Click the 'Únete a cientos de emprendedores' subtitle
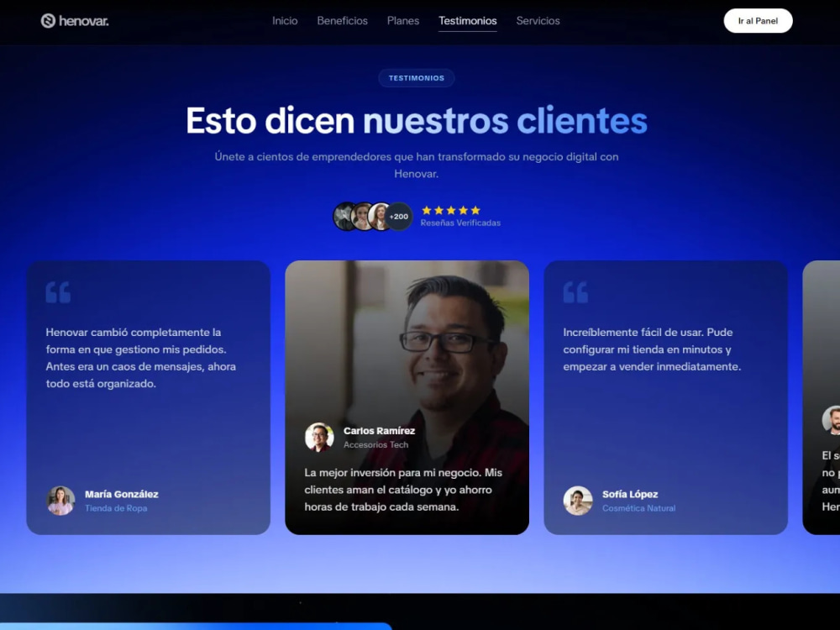The height and width of the screenshot is (630, 840). pos(417,165)
